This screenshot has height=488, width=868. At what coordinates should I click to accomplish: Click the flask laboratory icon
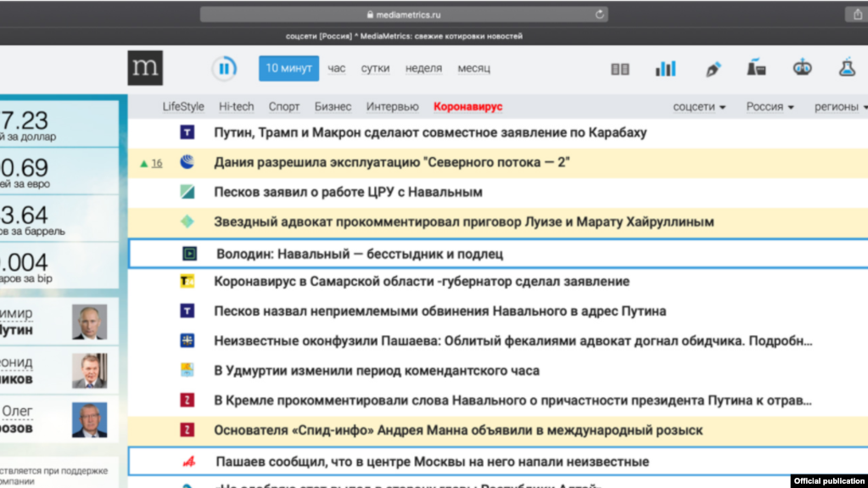(847, 68)
